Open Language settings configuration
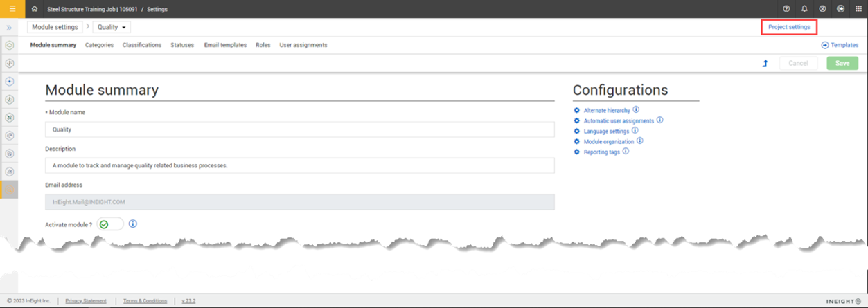Viewport: 868px width, 308px height. 606,132
